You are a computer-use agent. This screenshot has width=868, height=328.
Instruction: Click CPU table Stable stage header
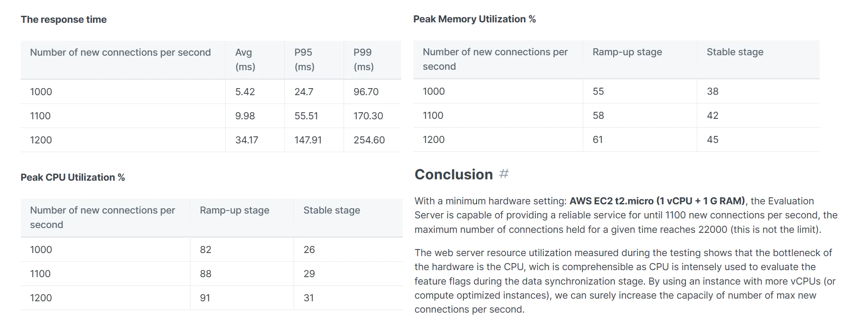pyautogui.click(x=348, y=217)
